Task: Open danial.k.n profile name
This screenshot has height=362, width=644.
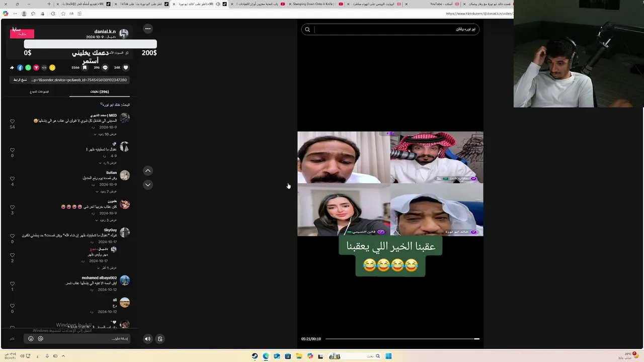Action: point(105,32)
